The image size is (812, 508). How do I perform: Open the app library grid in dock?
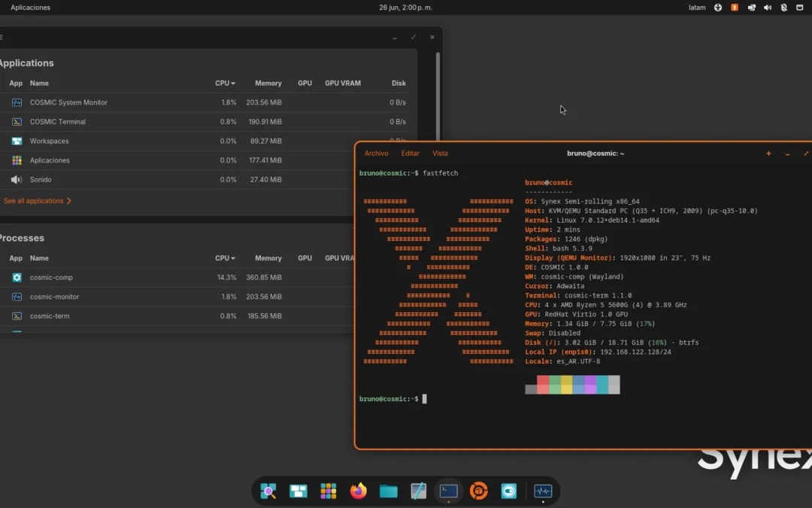(329, 491)
